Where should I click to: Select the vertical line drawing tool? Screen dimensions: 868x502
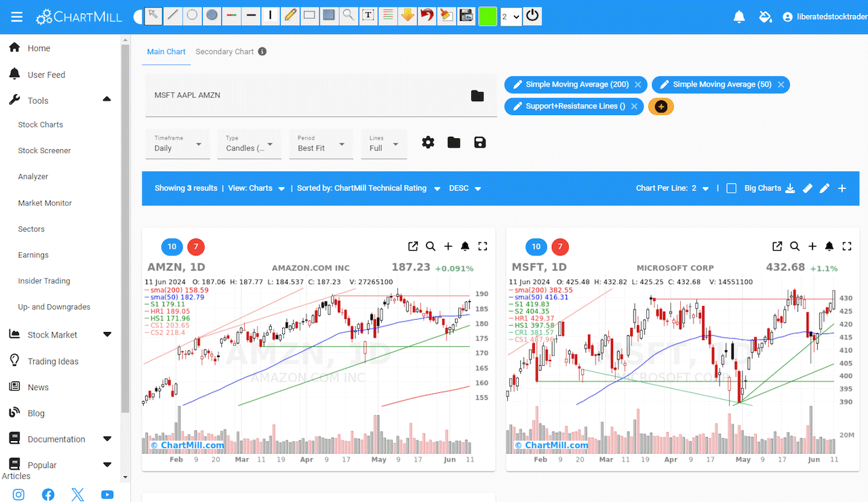pyautogui.click(x=271, y=15)
